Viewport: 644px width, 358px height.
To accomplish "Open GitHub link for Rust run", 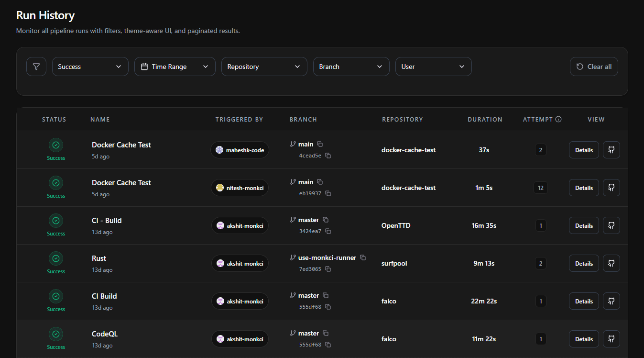I will [611, 263].
